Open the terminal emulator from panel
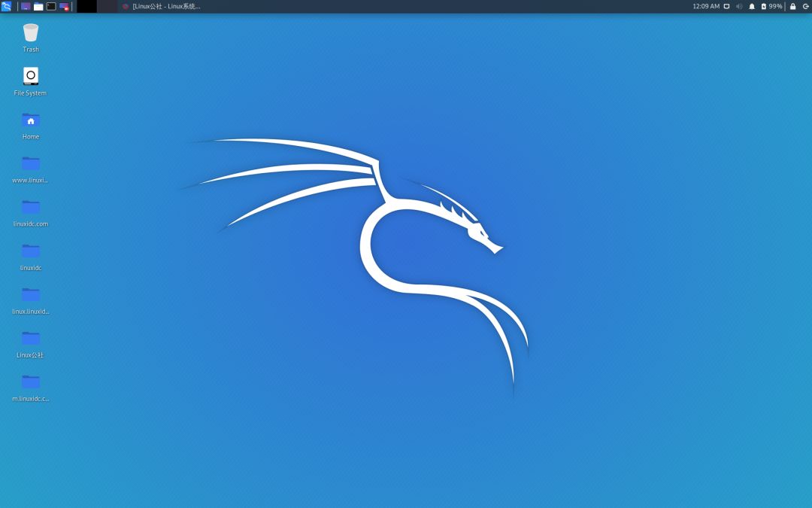 coord(51,7)
